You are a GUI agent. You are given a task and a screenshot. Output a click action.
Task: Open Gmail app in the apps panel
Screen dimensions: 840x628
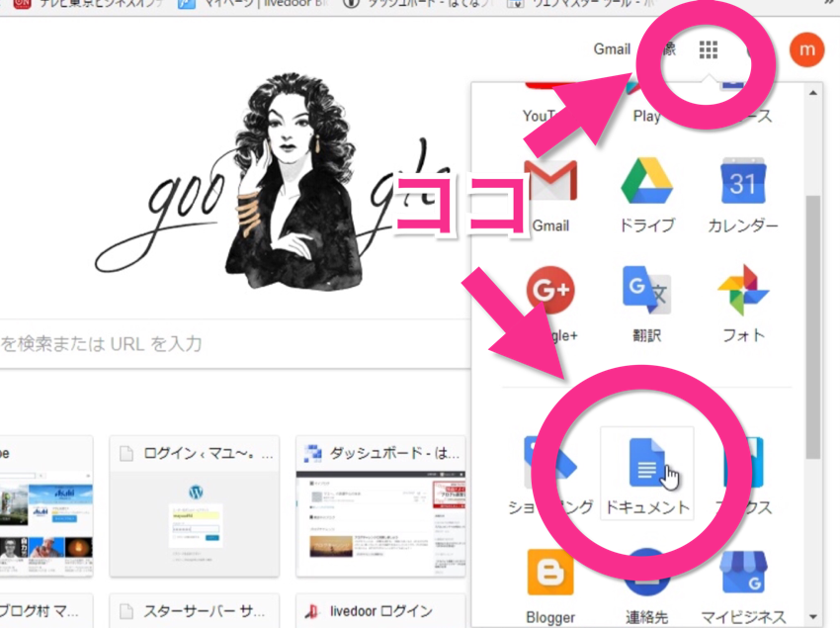tap(550, 196)
